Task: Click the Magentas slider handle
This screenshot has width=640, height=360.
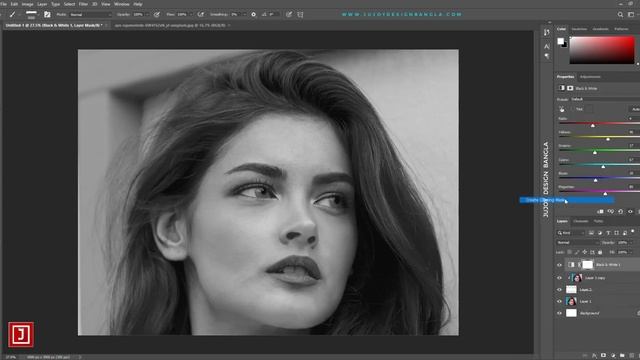Action: [605, 193]
